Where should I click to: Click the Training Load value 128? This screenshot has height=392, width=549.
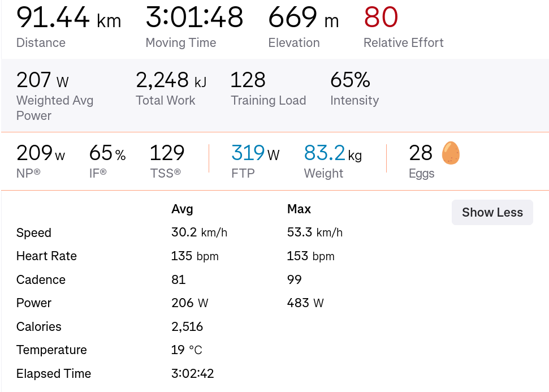[x=248, y=80]
